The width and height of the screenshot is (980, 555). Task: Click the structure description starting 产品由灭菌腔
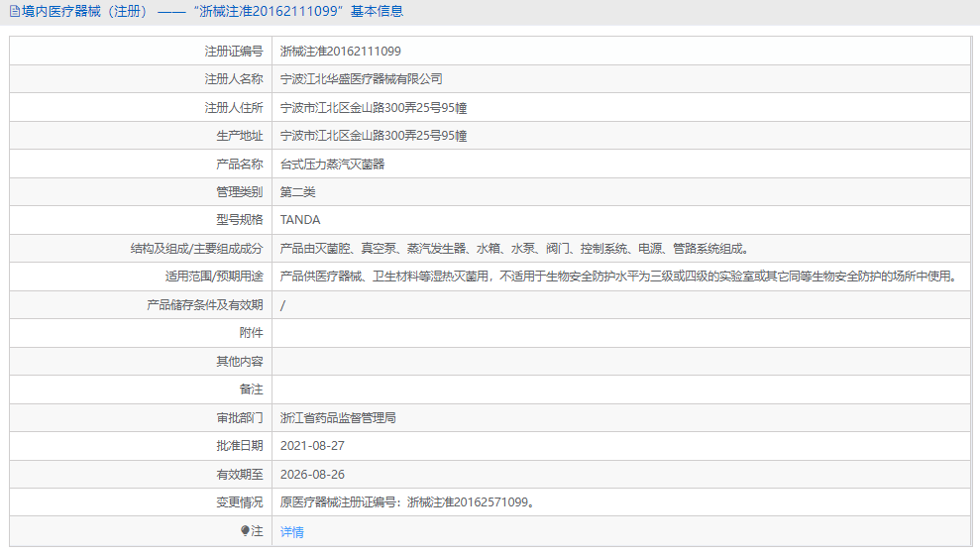514,249
